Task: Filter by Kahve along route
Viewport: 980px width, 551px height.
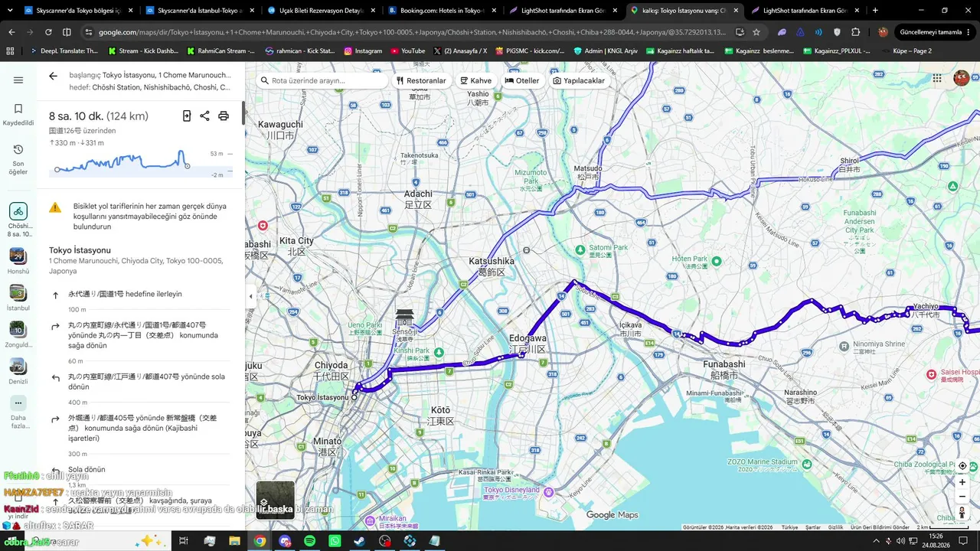Action: (x=475, y=80)
